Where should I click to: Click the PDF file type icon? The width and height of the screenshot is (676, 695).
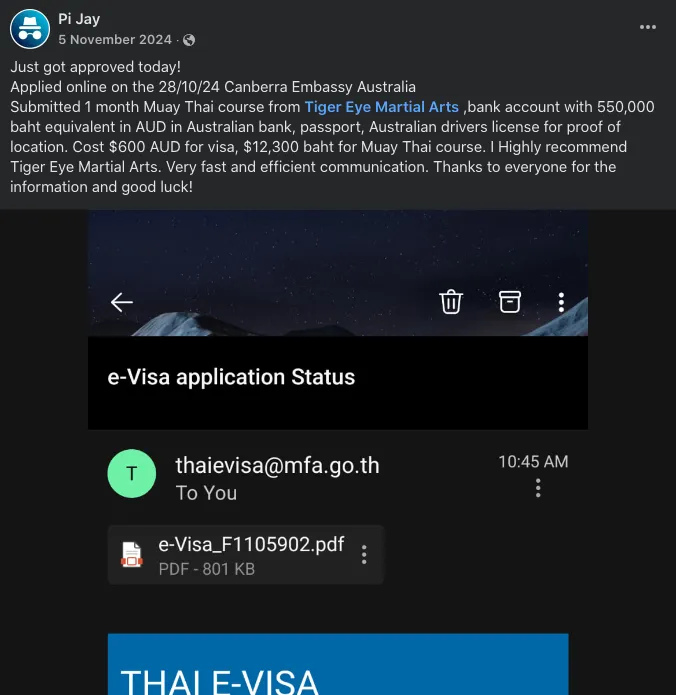[x=132, y=554]
